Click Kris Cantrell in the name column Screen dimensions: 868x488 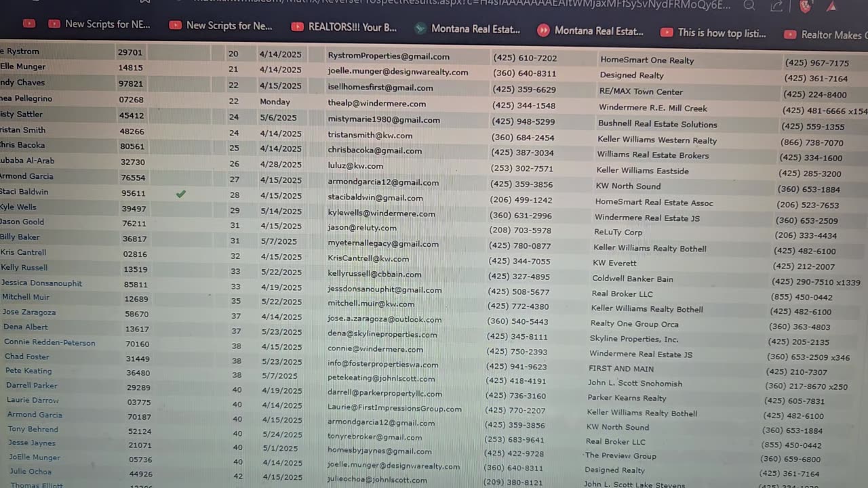click(x=24, y=252)
